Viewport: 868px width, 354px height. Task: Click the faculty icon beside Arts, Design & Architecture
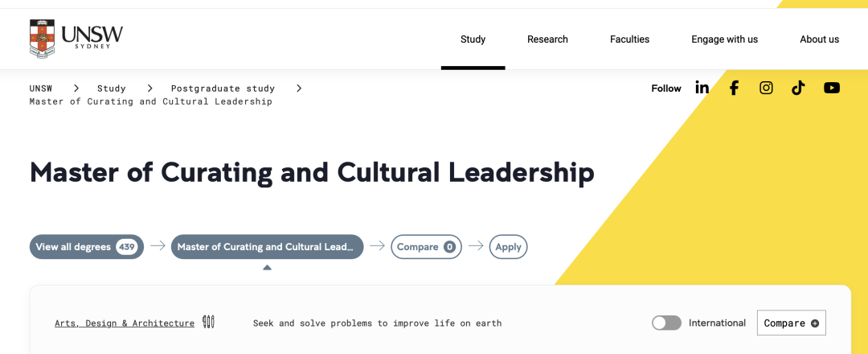click(209, 323)
